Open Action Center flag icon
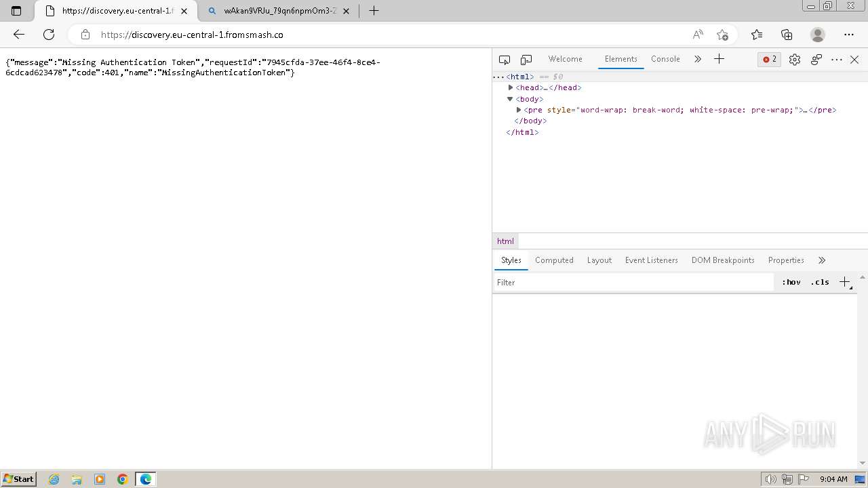The image size is (868, 488). click(x=804, y=479)
